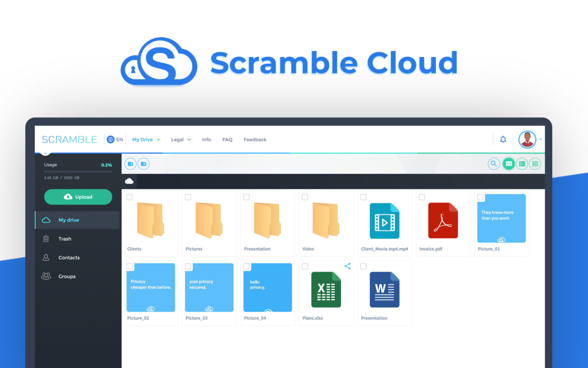Image resolution: width=588 pixels, height=368 pixels.
Task: Click the green Upload button
Action: click(x=78, y=197)
